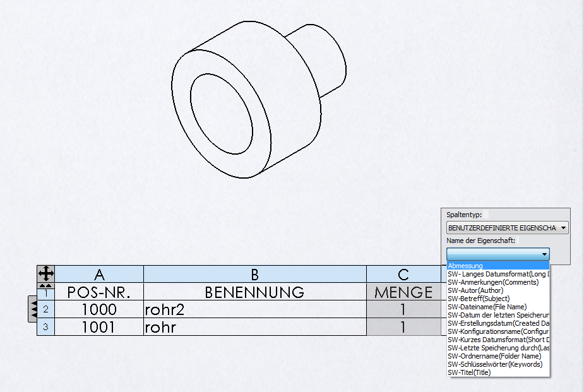584x392 pixels.
Task: Select row header 3
Action: click(x=46, y=326)
